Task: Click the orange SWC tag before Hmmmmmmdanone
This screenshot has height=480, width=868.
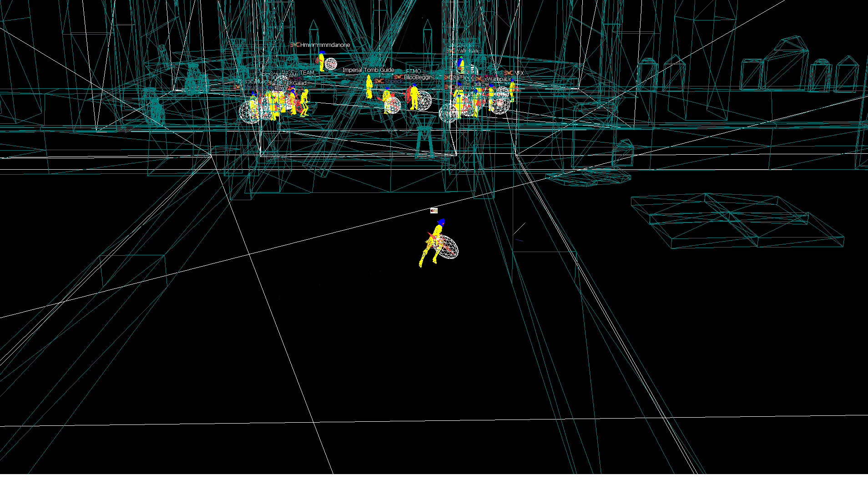Action: (295, 45)
